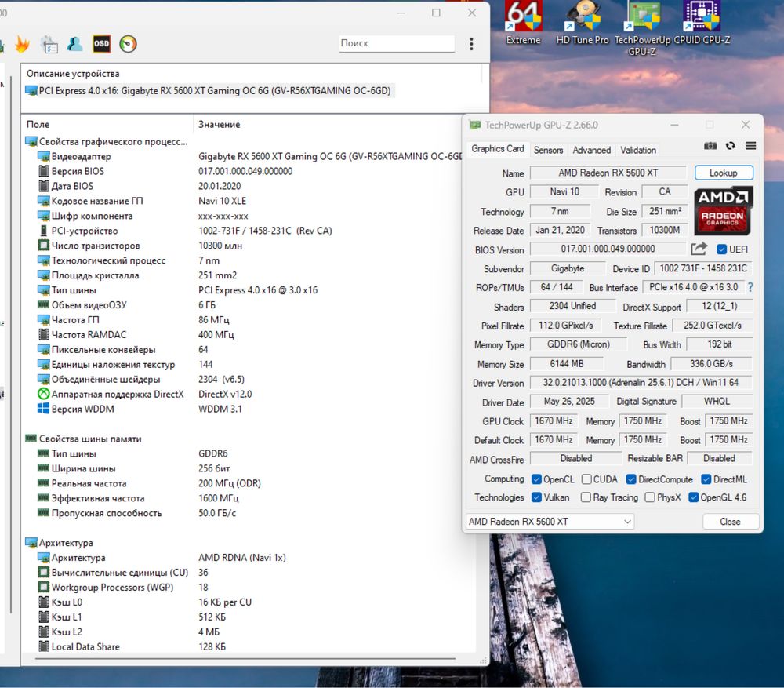Click the PCI device icon in AIDA64
The image size is (784, 688).
click(x=43, y=231)
